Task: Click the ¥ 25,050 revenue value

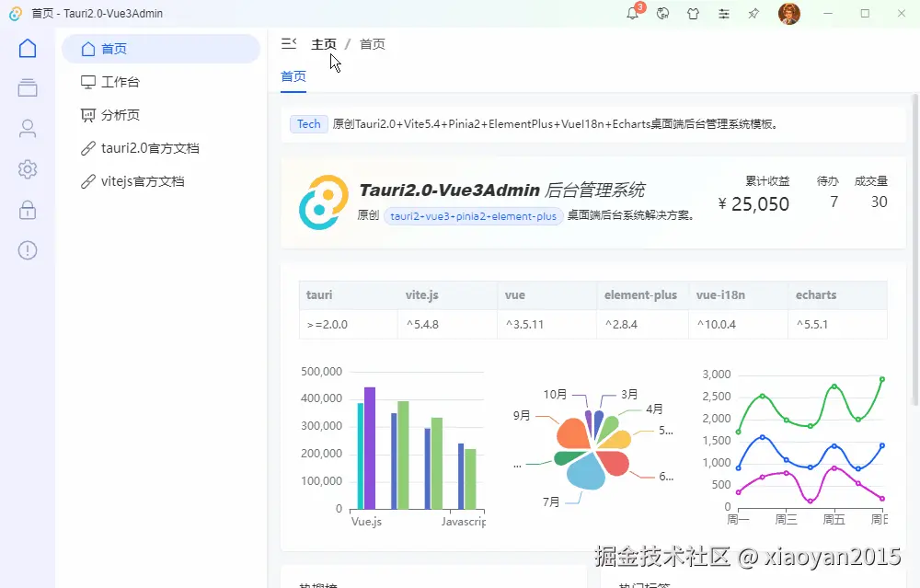Action: pos(754,204)
